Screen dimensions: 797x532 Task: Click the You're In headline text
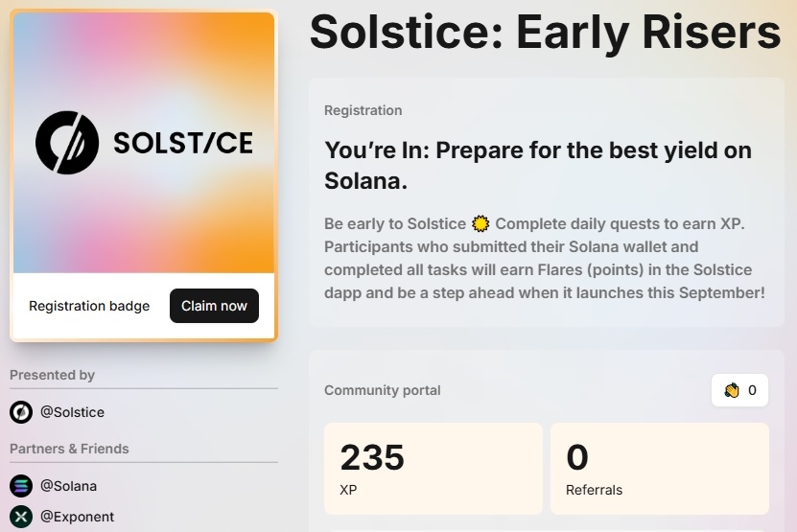click(538, 166)
